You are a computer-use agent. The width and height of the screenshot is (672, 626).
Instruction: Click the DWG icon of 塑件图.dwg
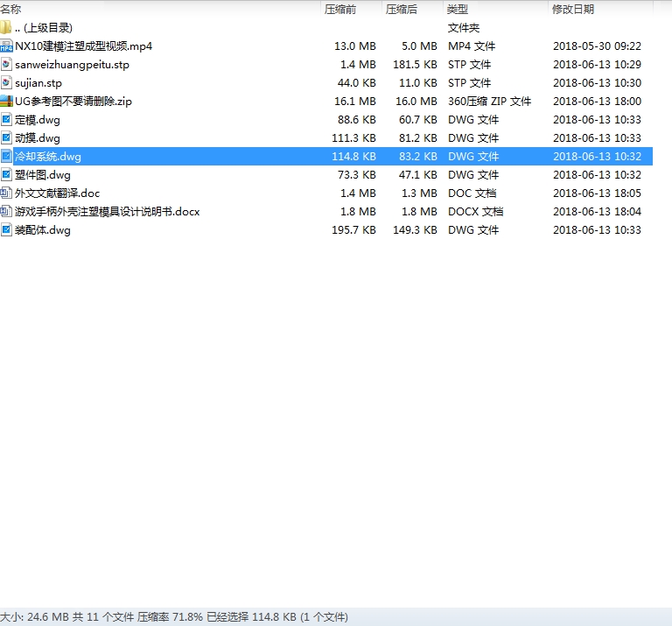pyautogui.click(x=6, y=175)
